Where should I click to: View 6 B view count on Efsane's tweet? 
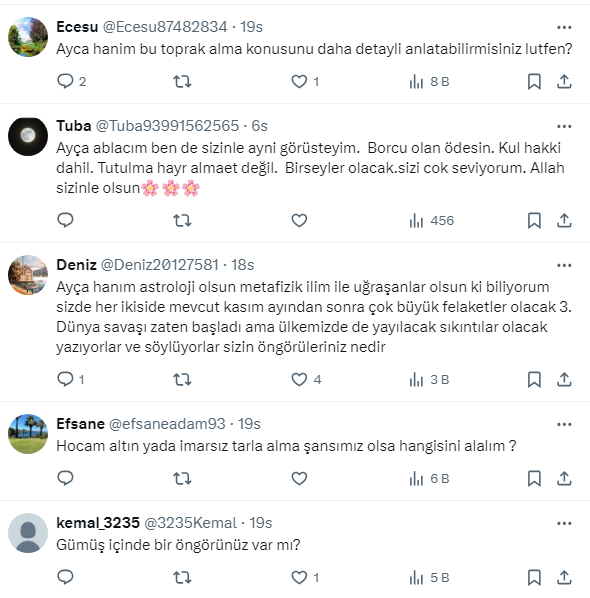(429, 479)
